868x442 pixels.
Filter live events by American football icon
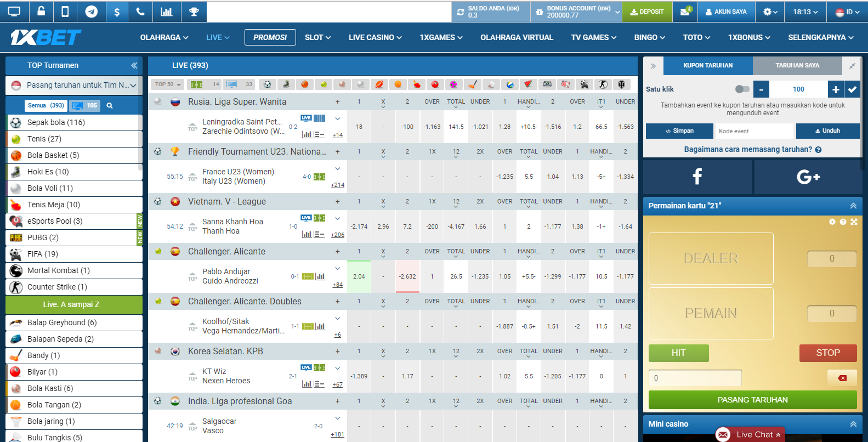pos(379,84)
